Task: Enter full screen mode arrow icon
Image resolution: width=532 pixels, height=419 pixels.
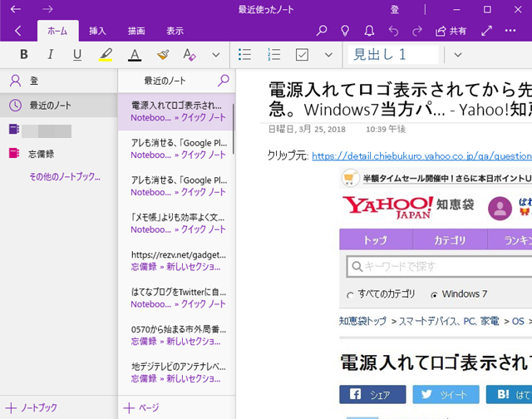Action: click(x=486, y=31)
